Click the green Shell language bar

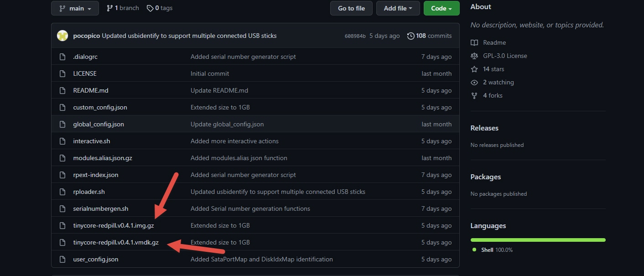[538, 240]
